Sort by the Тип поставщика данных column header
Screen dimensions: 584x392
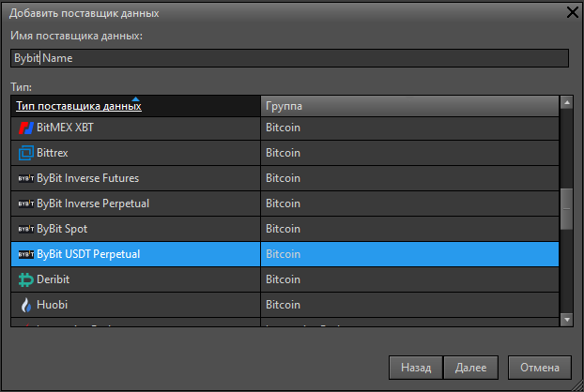(x=79, y=106)
